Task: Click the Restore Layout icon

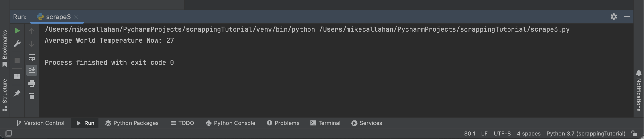Action: tap(17, 77)
